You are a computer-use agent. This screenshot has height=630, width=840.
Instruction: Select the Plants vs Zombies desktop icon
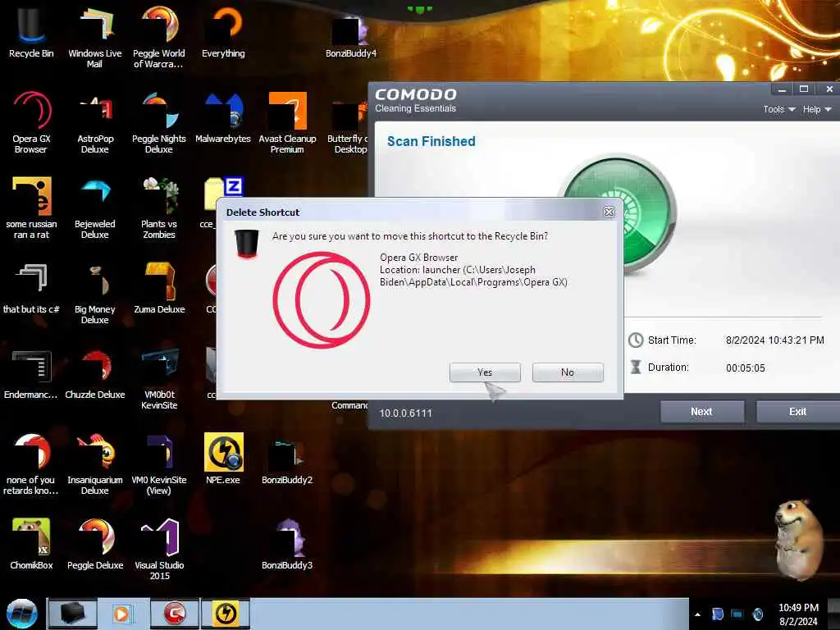[159, 208]
